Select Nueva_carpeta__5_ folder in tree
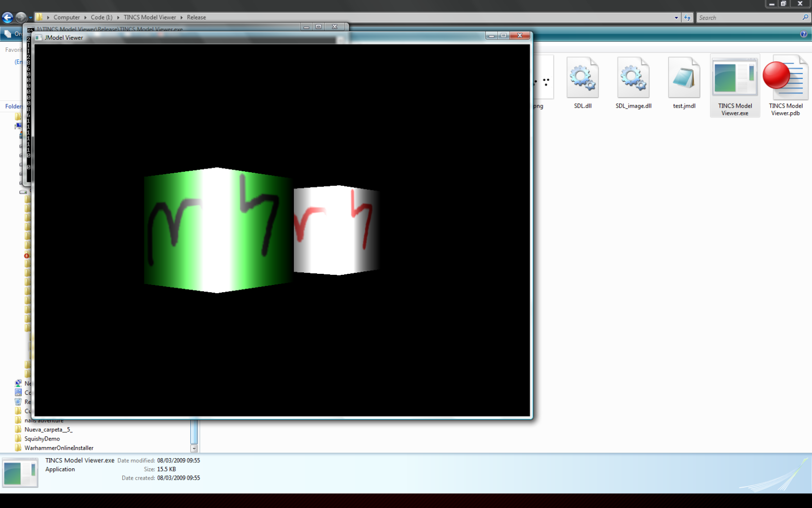Image resolution: width=812 pixels, height=508 pixels. pyautogui.click(x=48, y=430)
